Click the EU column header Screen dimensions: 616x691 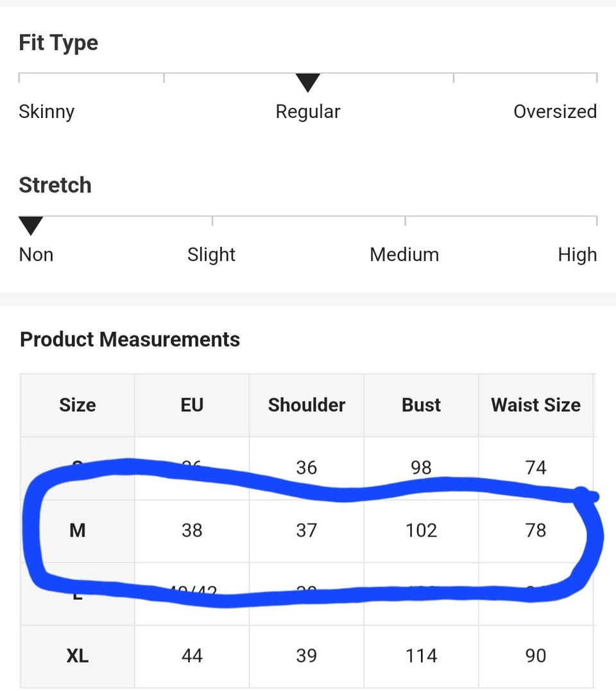pos(192,405)
